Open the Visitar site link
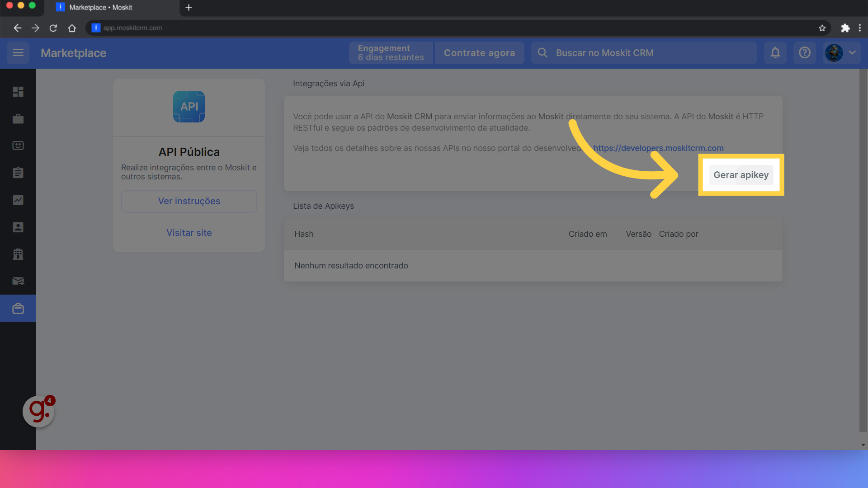 [x=189, y=233]
